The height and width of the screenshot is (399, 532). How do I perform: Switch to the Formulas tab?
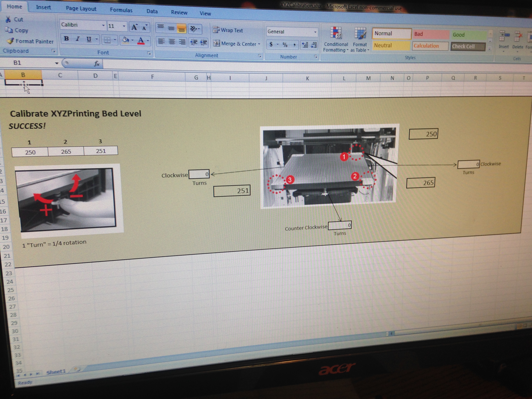coord(121,10)
